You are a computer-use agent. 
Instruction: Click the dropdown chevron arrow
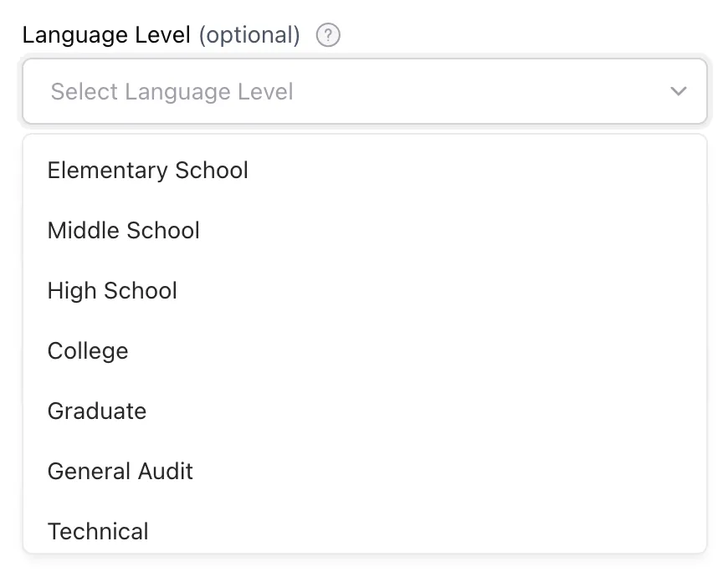pos(679,91)
